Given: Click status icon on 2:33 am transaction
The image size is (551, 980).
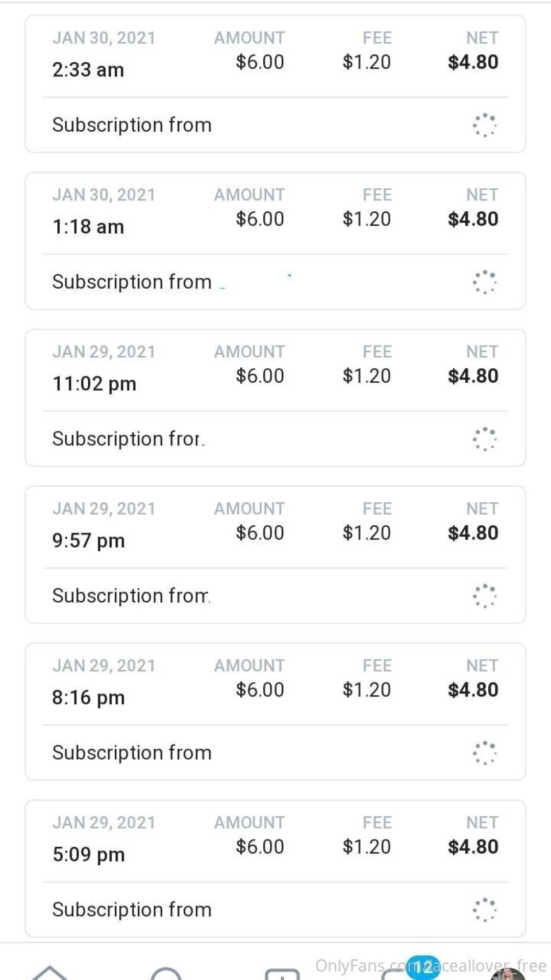Looking at the screenshot, I should point(484,125).
